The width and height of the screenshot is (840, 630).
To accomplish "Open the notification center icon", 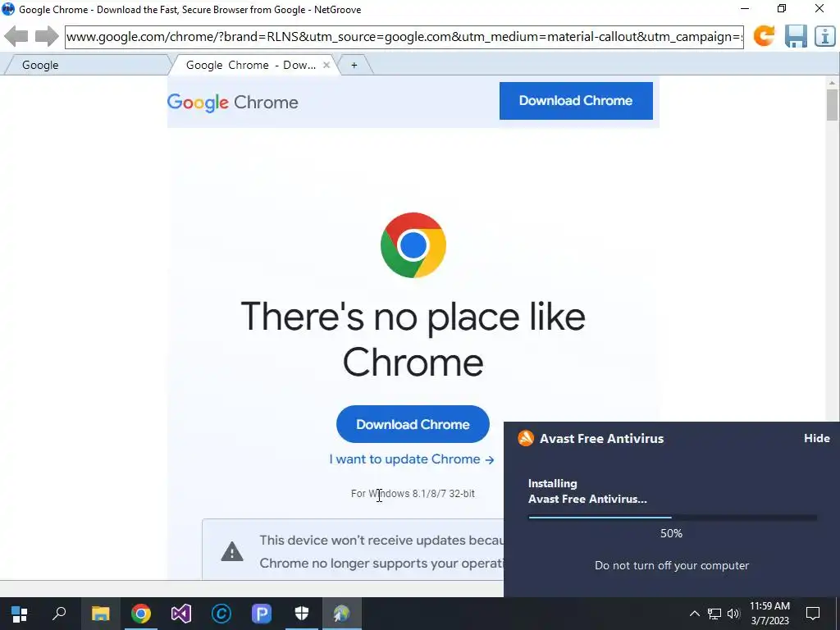I will pos(813,614).
